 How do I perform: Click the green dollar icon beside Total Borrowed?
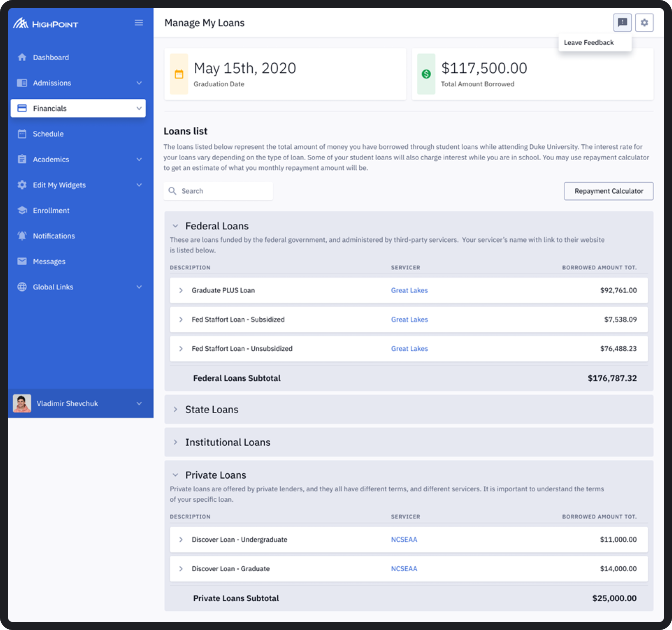point(426,74)
